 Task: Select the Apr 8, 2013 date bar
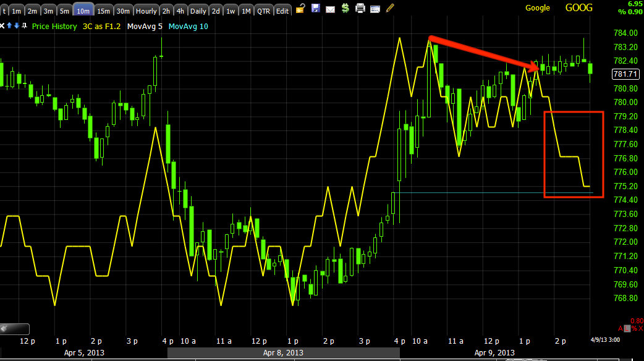pos(284,352)
